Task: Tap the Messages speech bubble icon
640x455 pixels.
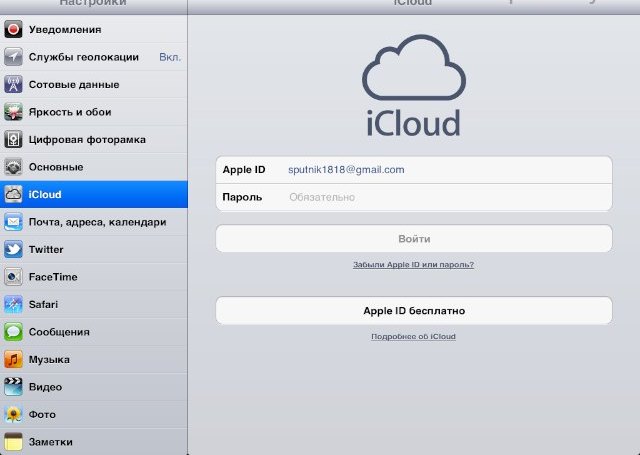Action: coord(13,332)
